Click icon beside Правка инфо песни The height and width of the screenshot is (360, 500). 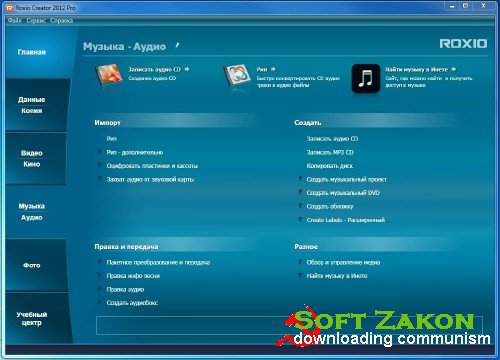(100, 275)
